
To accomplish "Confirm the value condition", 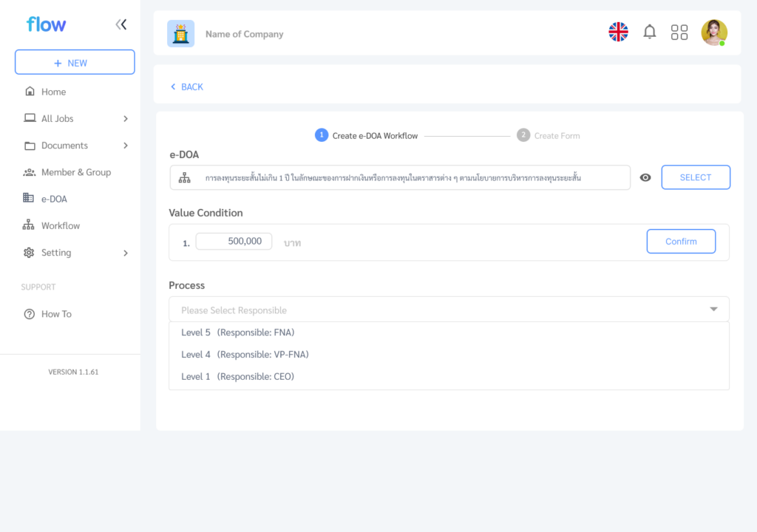I will tap(681, 242).
